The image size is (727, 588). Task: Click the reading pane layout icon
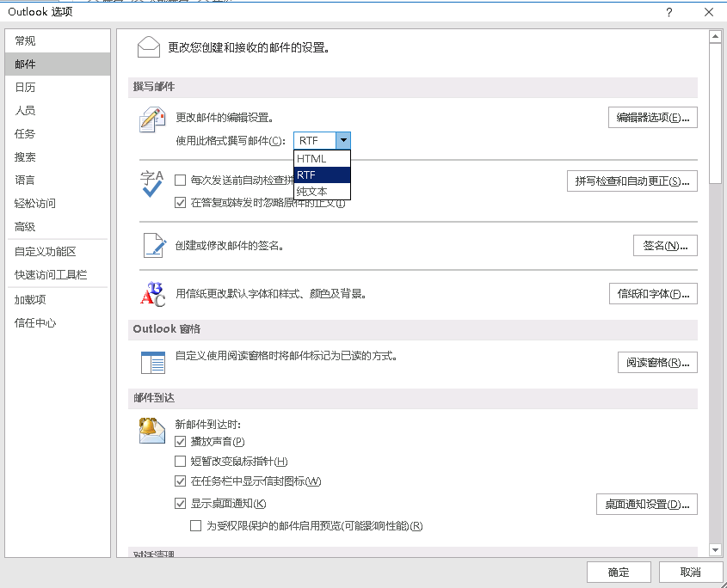click(x=153, y=363)
